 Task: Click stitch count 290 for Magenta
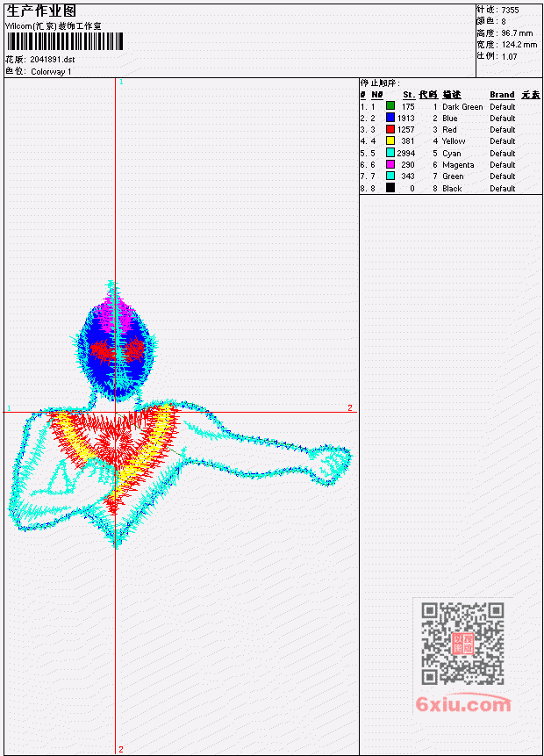408,165
